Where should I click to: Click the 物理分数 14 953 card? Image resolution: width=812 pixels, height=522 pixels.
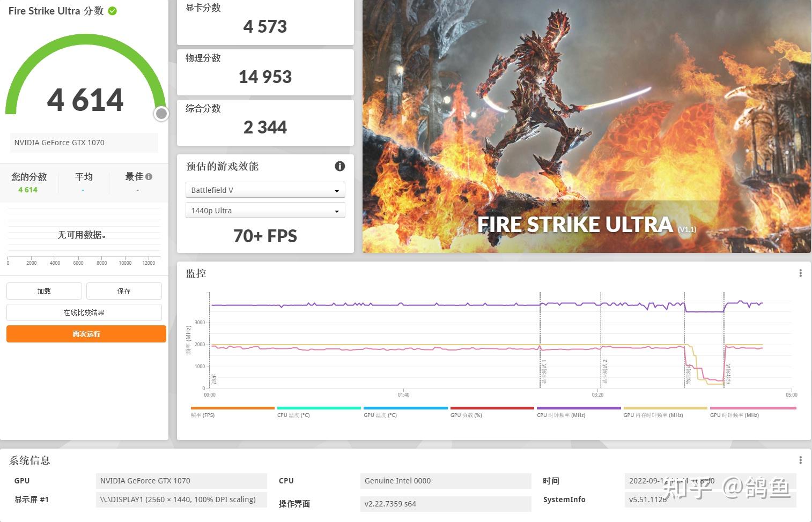[265, 72]
